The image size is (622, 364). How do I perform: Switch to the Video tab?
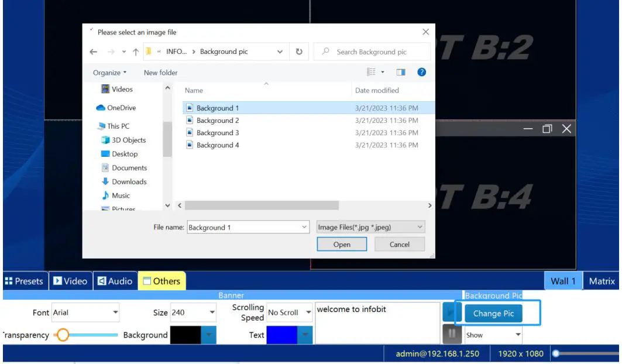point(71,281)
